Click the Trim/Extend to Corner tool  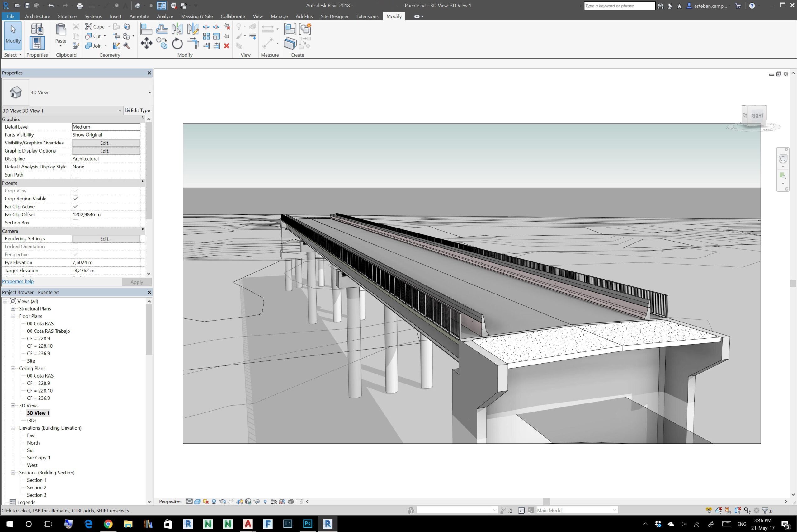pyautogui.click(x=193, y=44)
